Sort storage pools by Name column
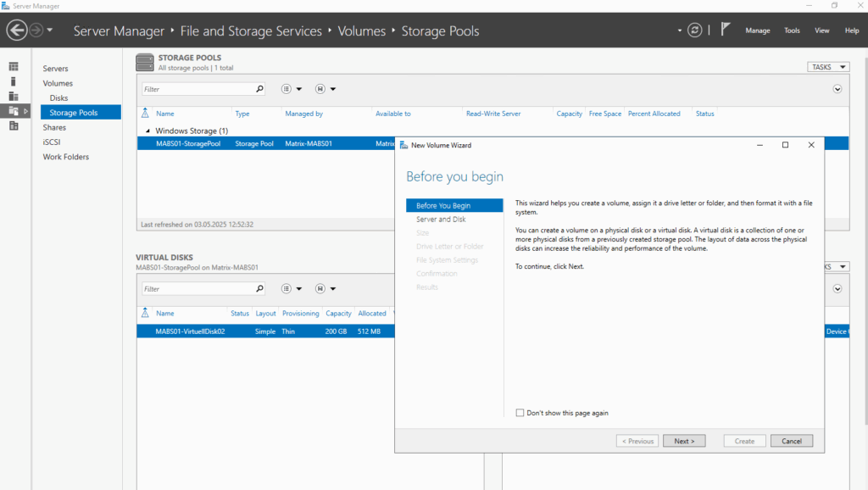Screen dimensions: 868x490 tap(165, 114)
